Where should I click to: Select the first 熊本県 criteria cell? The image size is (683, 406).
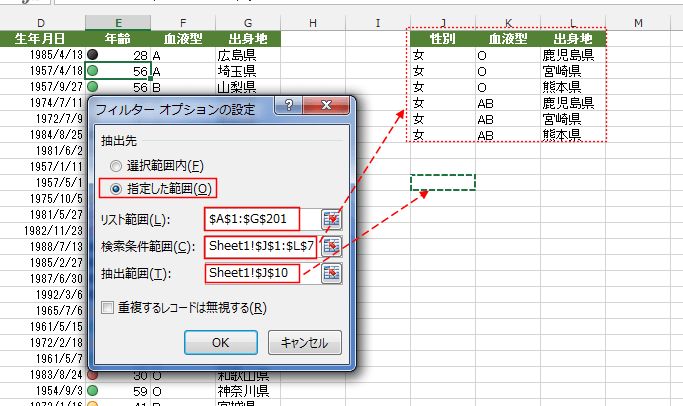(573, 87)
